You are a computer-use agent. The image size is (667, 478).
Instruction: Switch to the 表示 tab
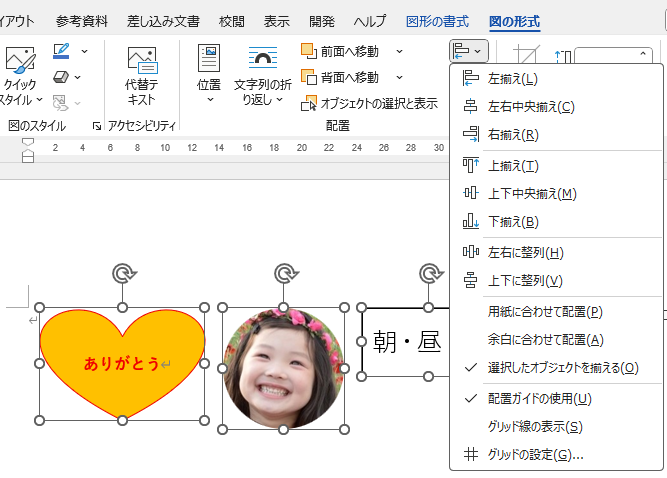(276, 21)
